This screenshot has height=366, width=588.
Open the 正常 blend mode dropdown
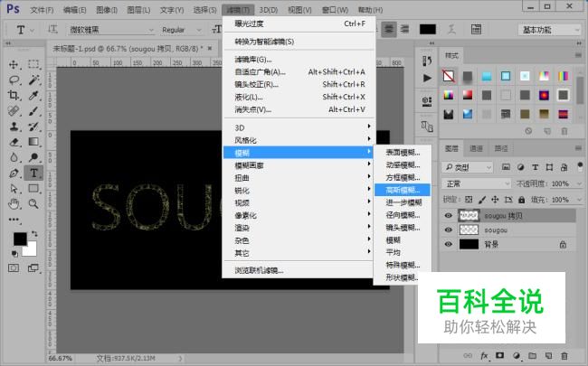[x=476, y=183]
